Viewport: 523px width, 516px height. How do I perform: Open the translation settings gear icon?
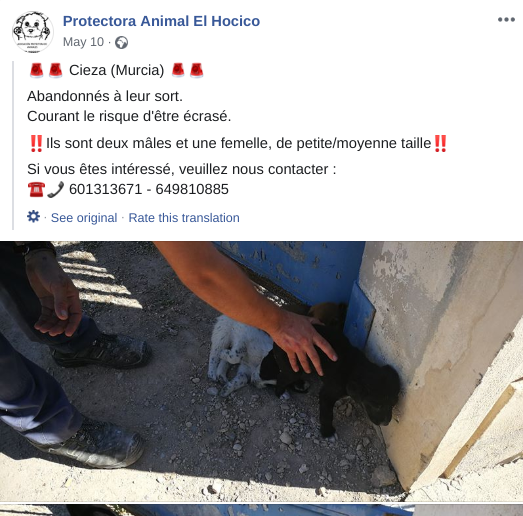click(x=33, y=217)
